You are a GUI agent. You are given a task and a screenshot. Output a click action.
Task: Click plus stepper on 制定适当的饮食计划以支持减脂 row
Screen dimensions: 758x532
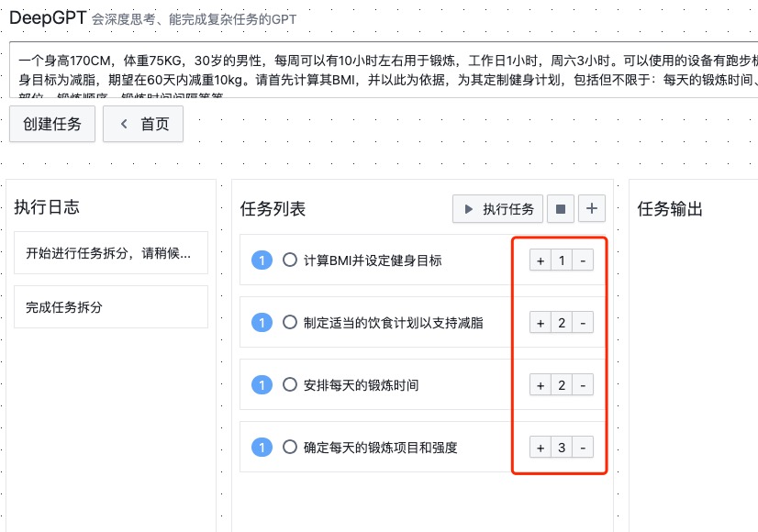click(541, 323)
